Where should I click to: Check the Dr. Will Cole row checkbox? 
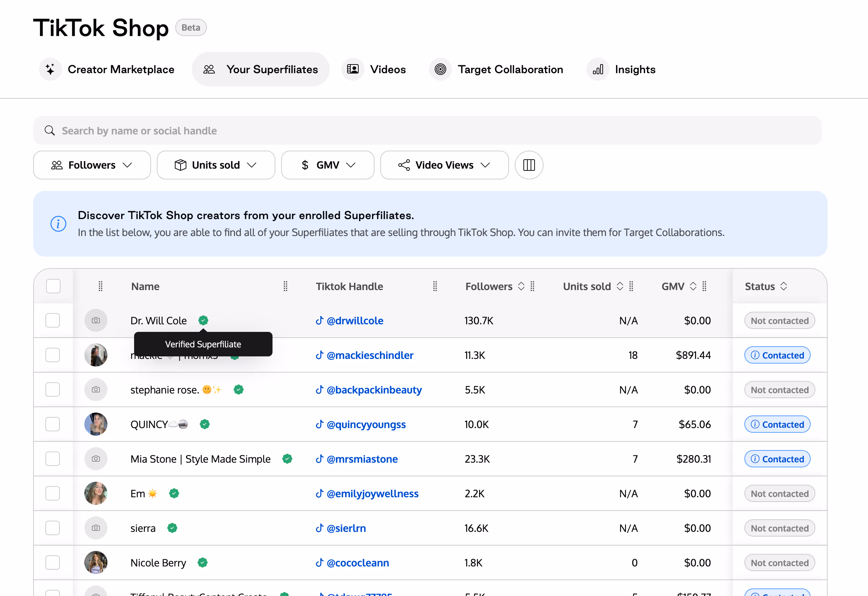(53, 320)
